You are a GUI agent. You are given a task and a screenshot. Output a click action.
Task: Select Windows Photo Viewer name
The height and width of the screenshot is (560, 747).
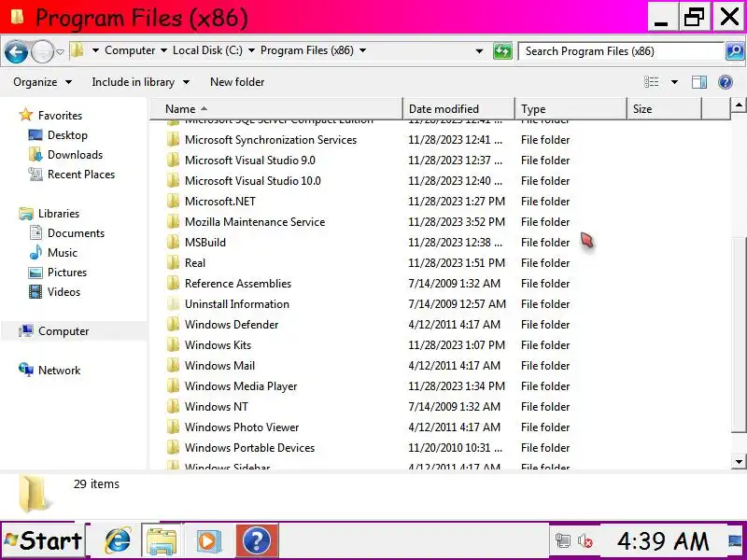pos(242,427)
